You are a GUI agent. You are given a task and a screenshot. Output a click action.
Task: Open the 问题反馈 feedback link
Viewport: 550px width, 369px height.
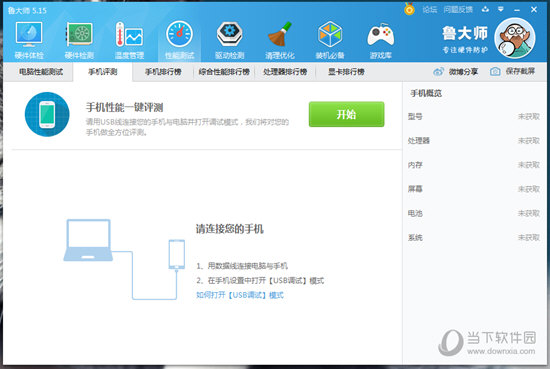point(458,9)
